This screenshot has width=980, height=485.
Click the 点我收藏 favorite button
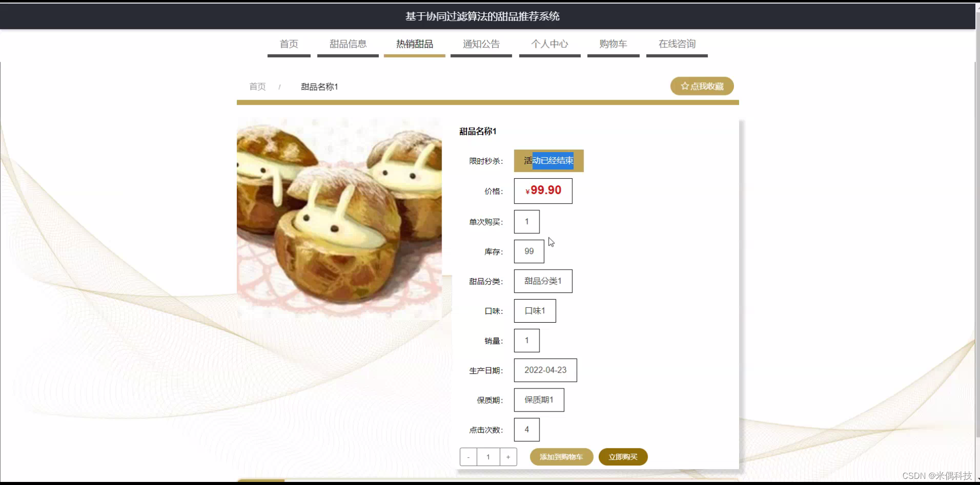[702, 86]
